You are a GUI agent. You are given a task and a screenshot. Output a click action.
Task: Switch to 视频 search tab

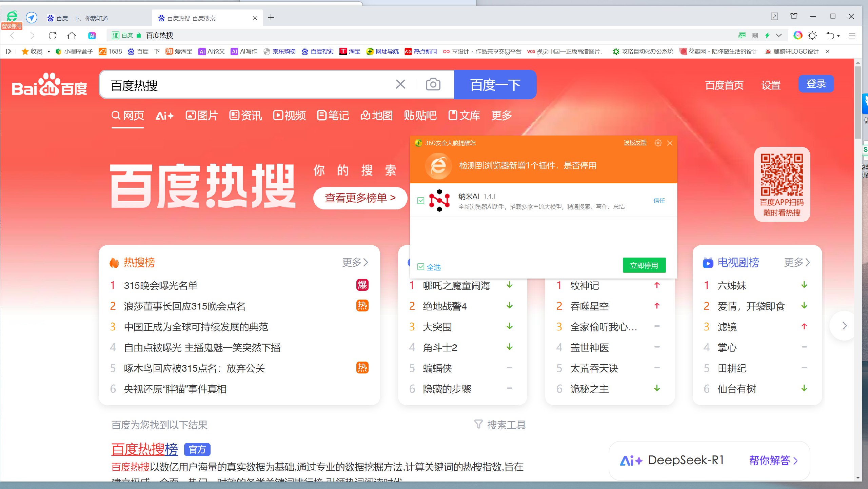tap(290, 116)
